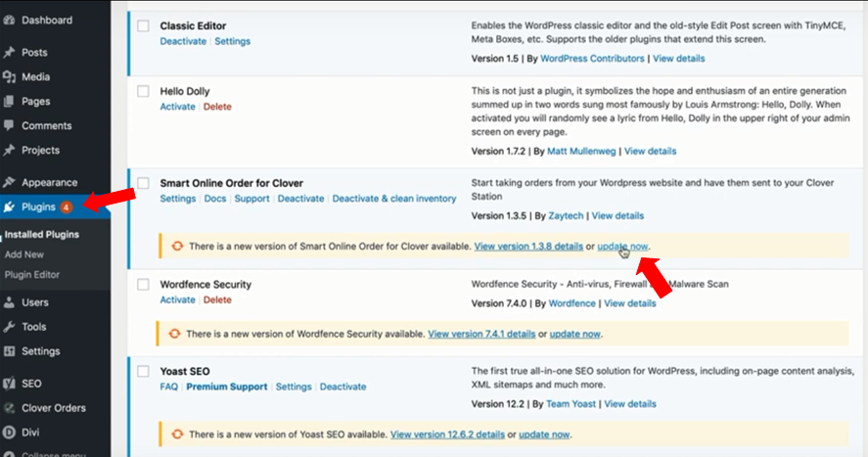View version 1.3.8 details link
This screenshot has height=457, width=868.
pos(528,247)
